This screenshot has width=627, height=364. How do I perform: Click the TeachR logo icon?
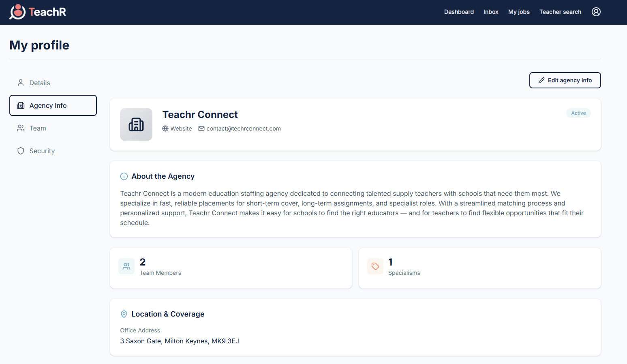coord(17,12)
